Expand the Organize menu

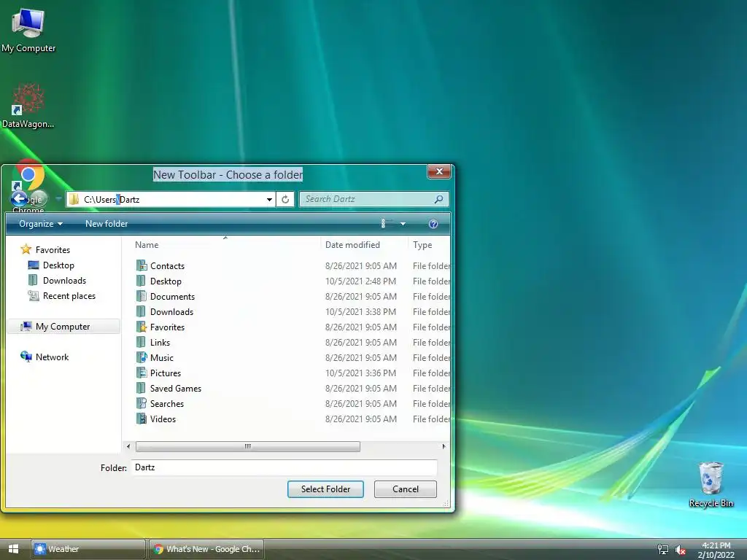coord(41,224)
